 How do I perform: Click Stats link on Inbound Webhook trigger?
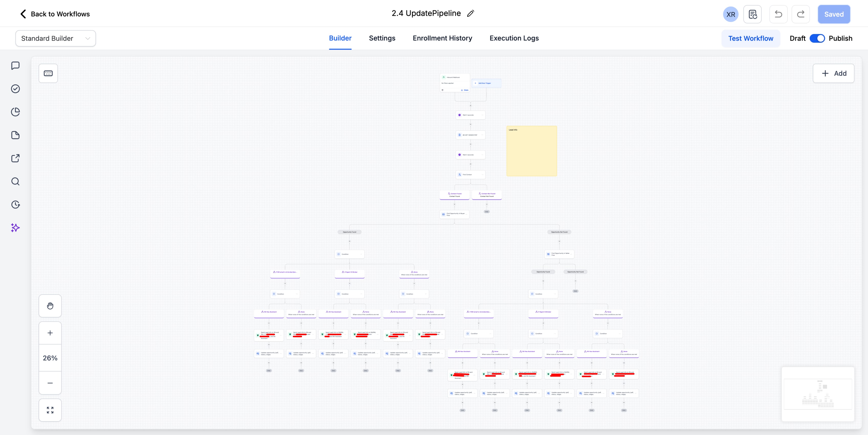(x=465, y=90)
